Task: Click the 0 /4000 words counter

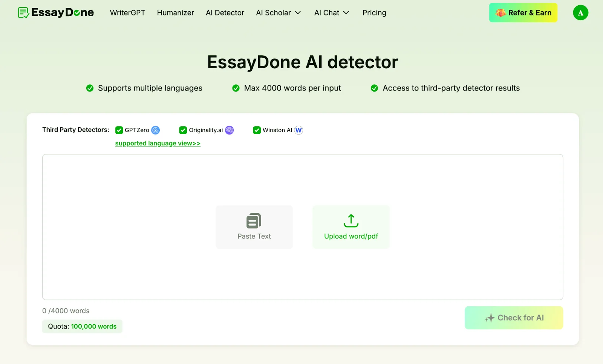Action: point(66,311)
